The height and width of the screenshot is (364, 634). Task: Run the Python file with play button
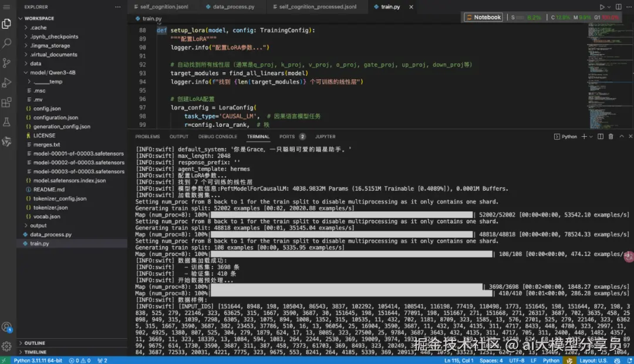pos(602,7)
